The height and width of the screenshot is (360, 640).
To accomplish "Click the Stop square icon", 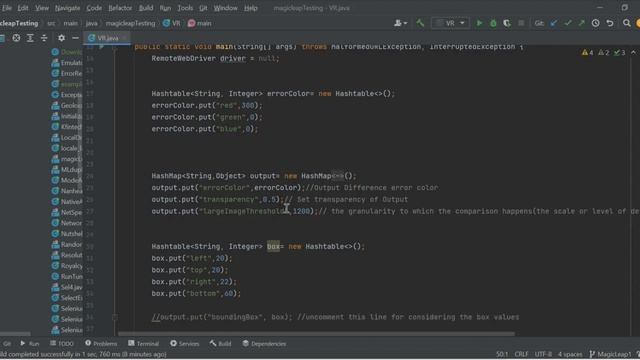I will [x=521, y=23].
